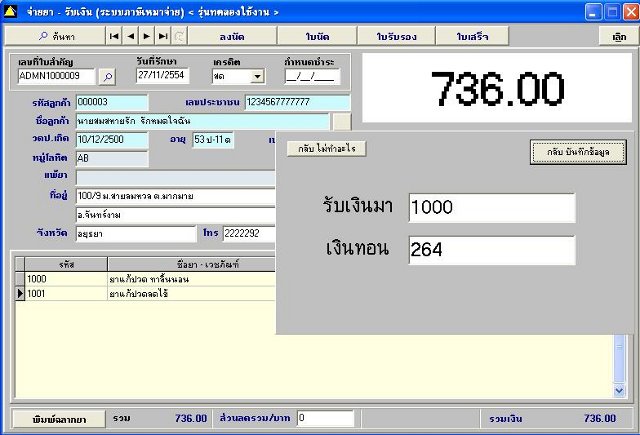Open the ใบนัด toolbar item
This screenshot has width=640, height=435.
pyautogui.click(x=317, y=36)
